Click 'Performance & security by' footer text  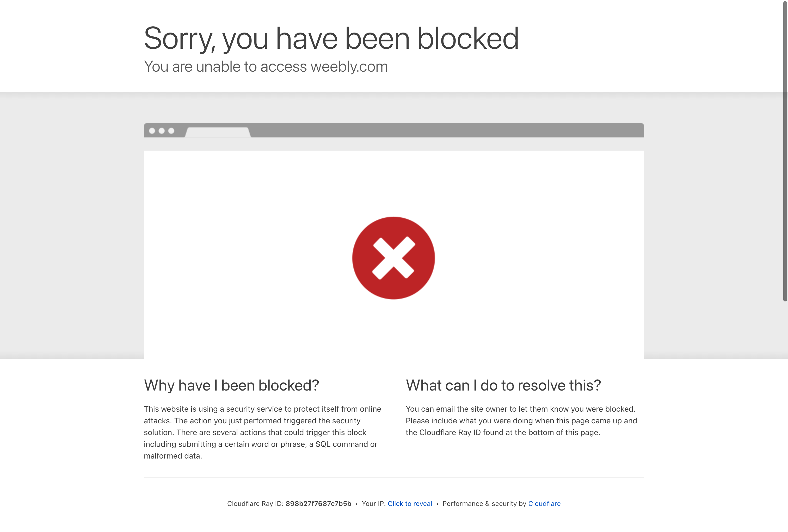click(484, 504)
